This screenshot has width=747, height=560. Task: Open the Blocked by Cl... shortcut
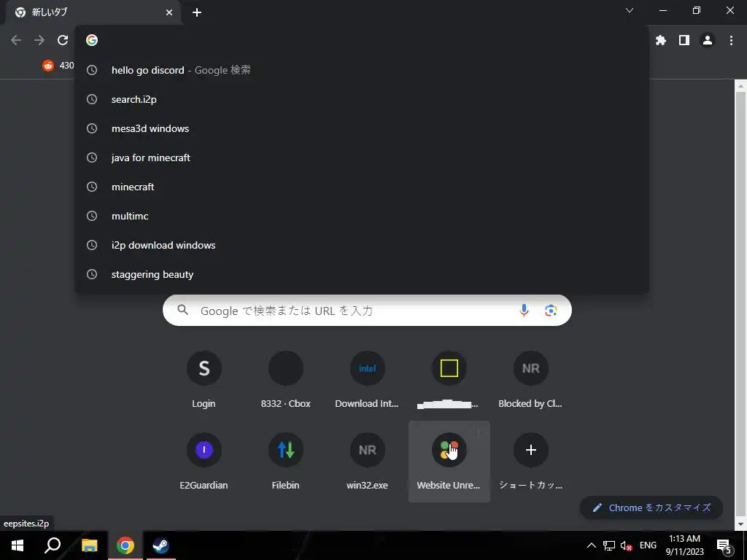tap(531, 380)
